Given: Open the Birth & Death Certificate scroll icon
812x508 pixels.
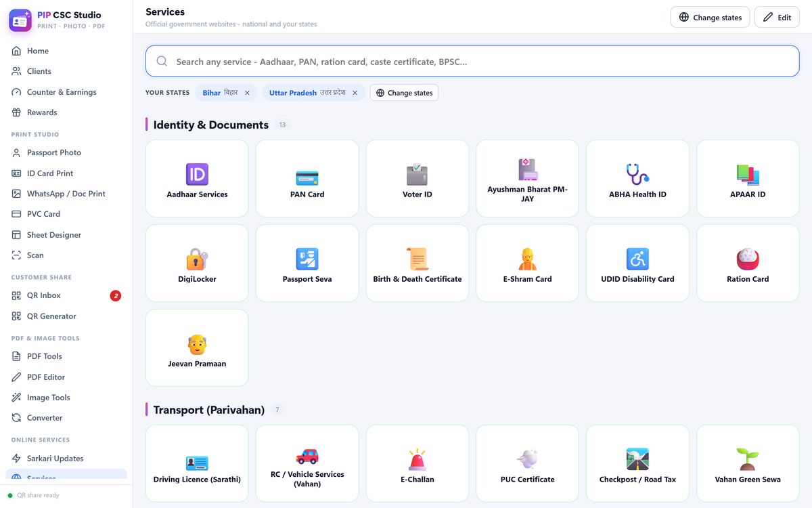Looking at the screenshot, I should [418, 259].
